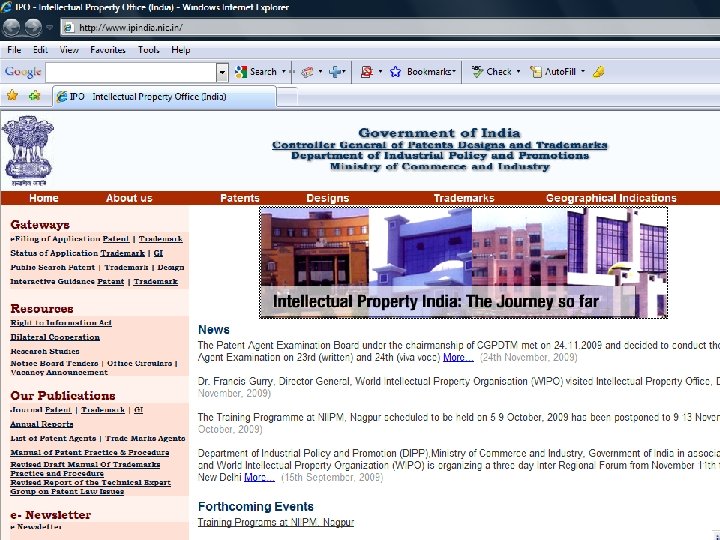
Task: Click the Bookmarks star icon
Action: point(395,72)
